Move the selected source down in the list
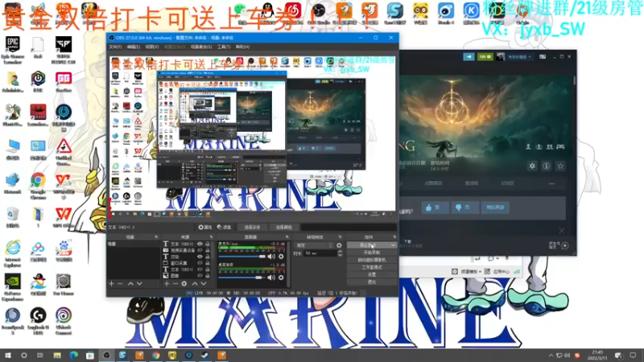 (204, 284)
